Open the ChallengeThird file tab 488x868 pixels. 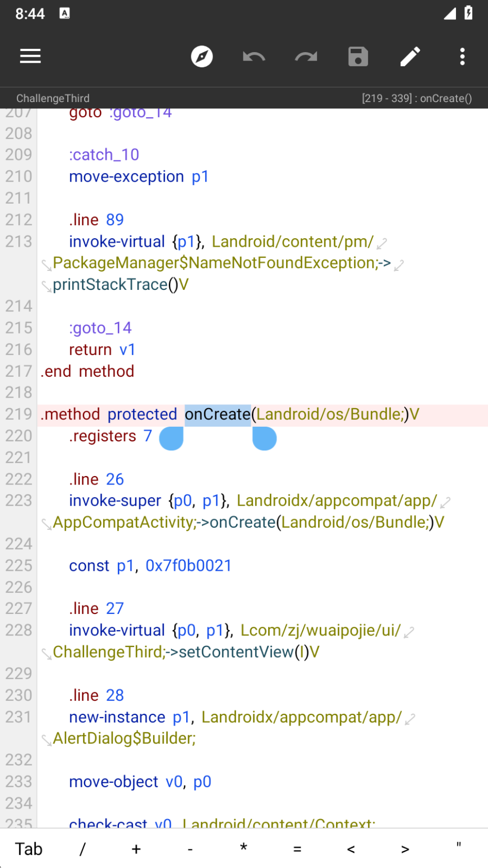(53, 98)
